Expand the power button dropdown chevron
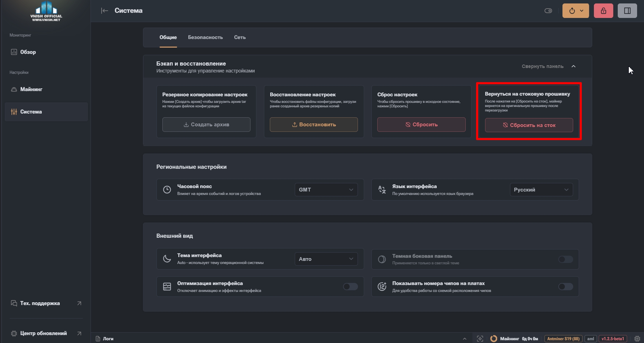 [582, 11]
